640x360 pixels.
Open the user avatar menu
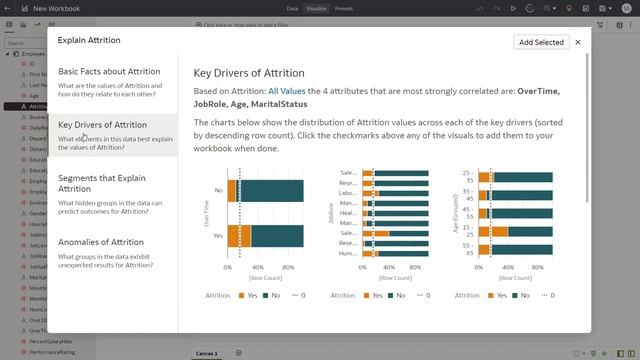tap(627, 8)
